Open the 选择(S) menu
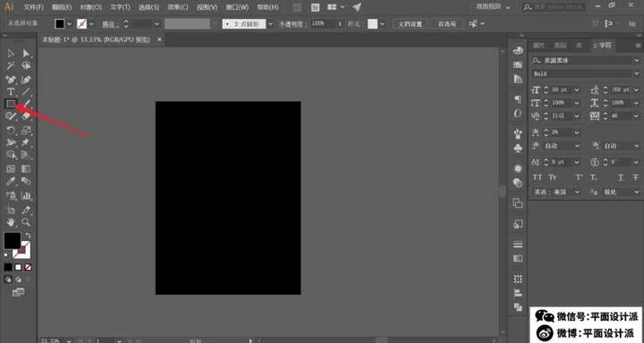Viewport: 644px width, 343px height. [x=148, y=7]
